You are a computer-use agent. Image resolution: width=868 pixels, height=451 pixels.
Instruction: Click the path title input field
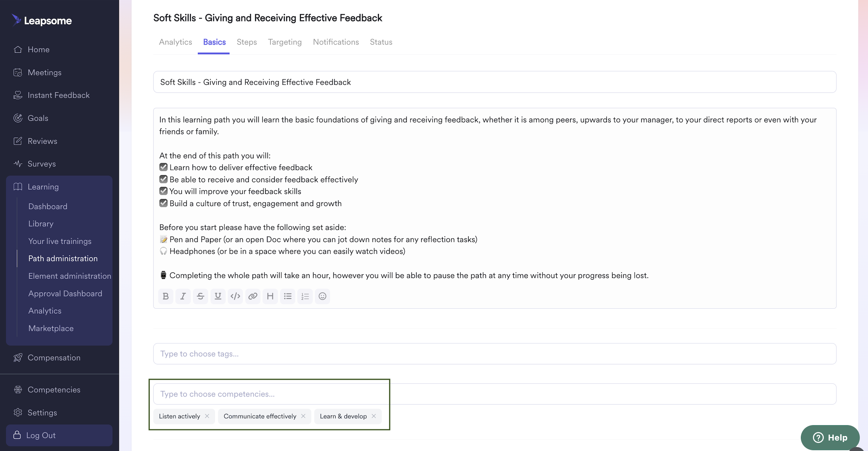[495, 82]
